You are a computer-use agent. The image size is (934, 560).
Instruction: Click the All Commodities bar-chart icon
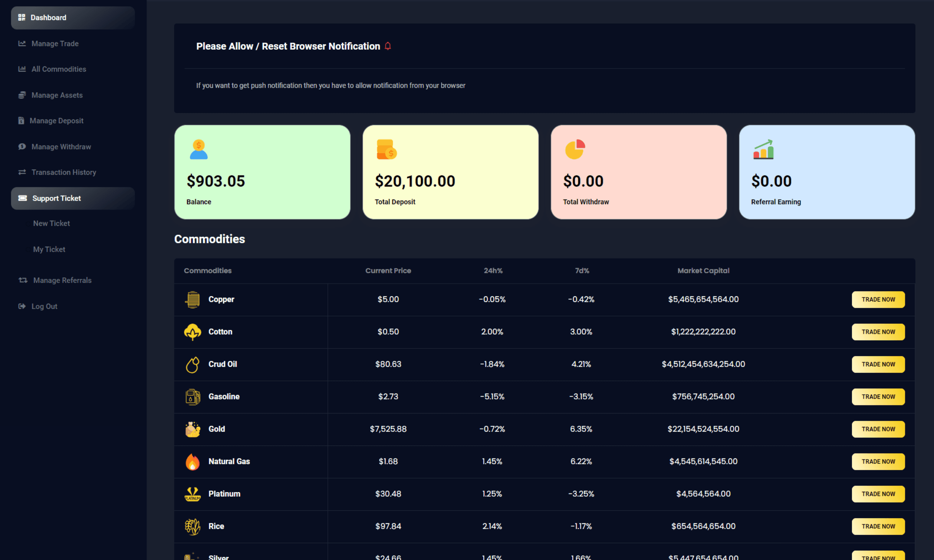point(22,69)
